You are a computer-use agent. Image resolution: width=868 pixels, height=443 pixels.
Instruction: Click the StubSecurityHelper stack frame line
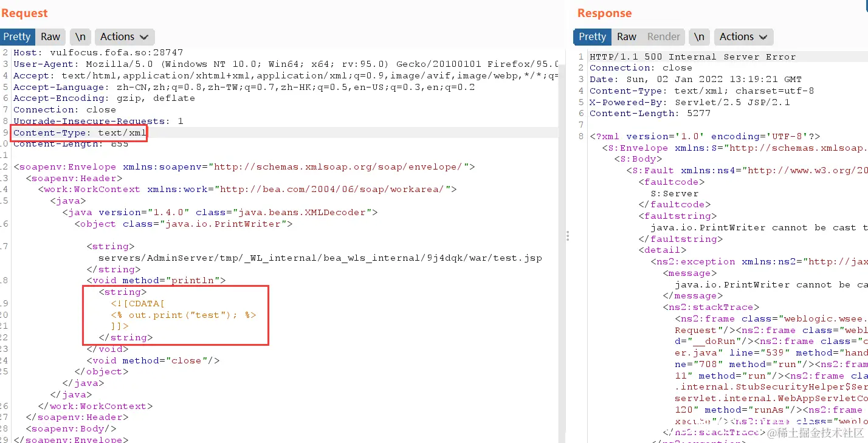pos(771,386)
